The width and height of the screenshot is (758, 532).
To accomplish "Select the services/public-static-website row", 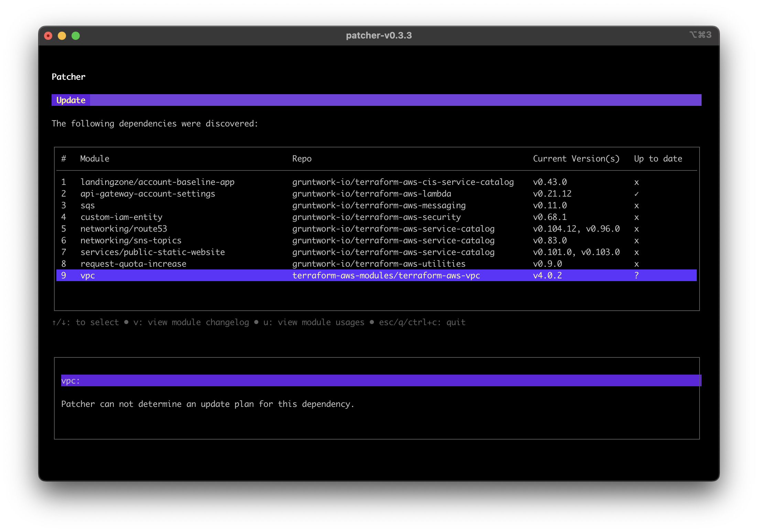I will pyautogui.click(x=153, y=252).
